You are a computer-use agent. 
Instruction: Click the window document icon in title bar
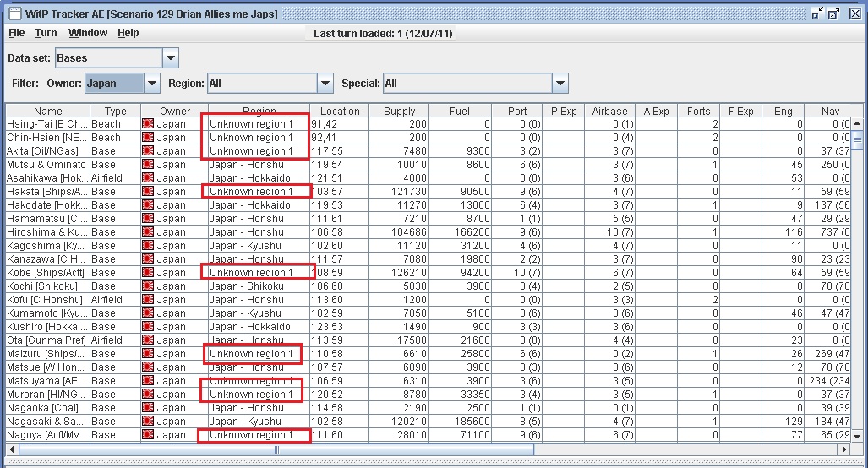[x=14, y=14]
